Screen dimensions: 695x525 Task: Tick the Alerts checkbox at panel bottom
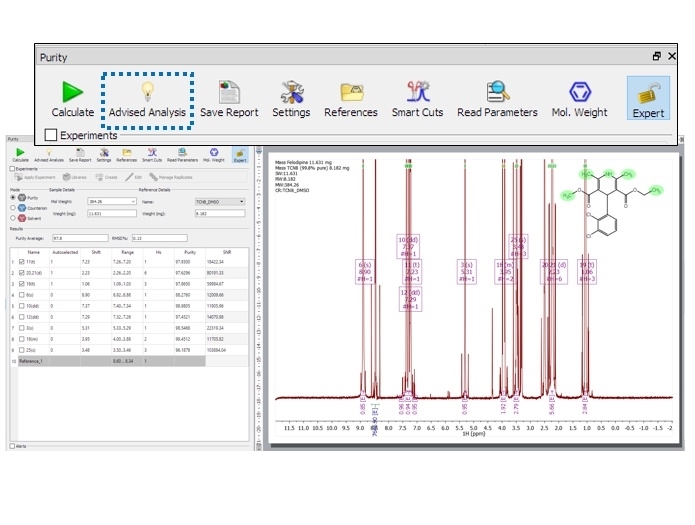(12, 446)
